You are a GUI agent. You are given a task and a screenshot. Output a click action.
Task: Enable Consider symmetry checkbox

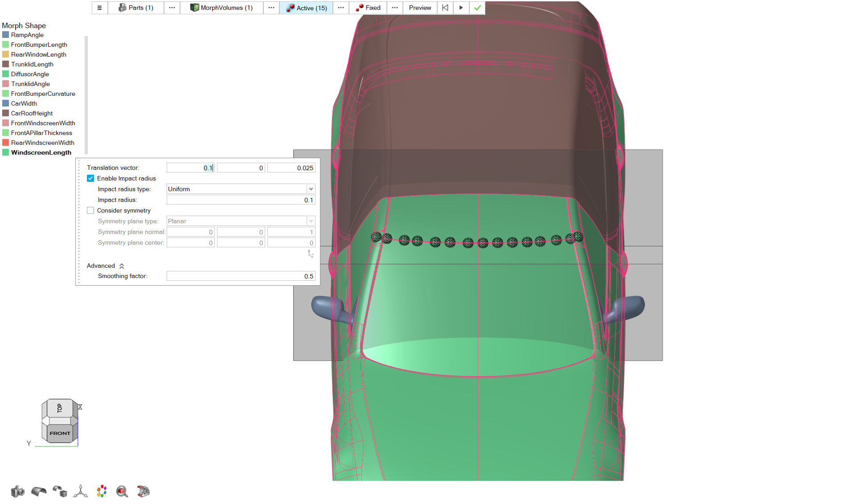[90, 210]
